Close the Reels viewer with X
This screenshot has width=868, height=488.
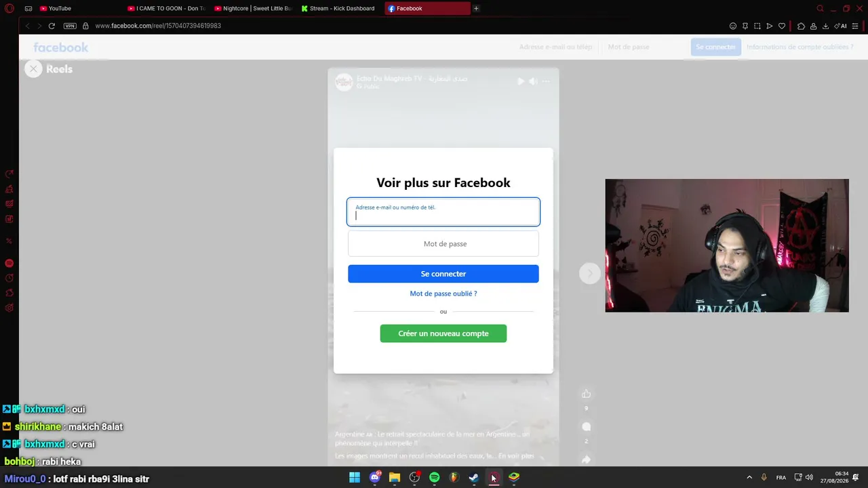33,68
